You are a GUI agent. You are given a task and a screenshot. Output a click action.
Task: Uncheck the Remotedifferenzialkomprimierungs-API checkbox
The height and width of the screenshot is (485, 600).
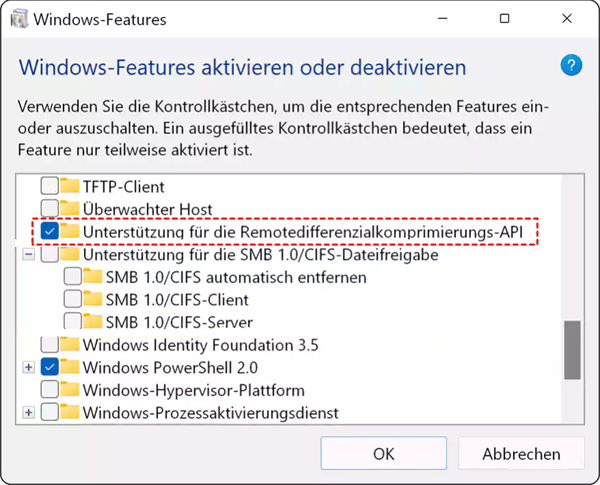(48, 231)
